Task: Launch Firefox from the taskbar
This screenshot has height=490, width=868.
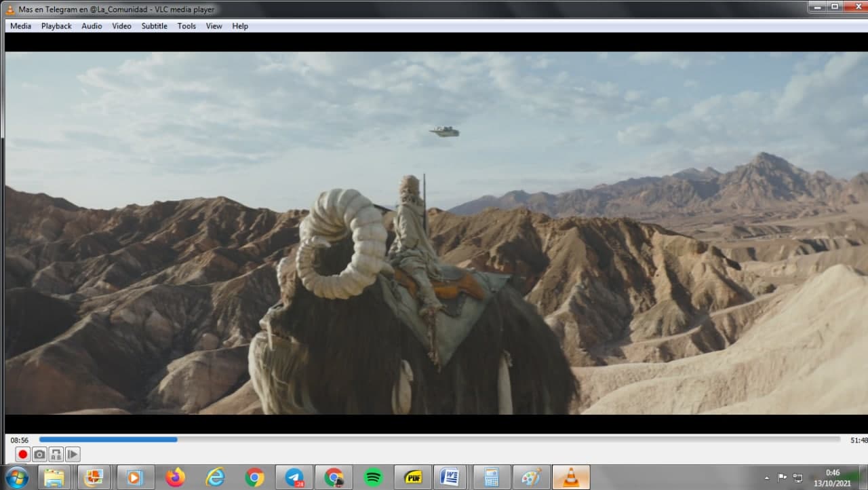Action: click(175, 477)
